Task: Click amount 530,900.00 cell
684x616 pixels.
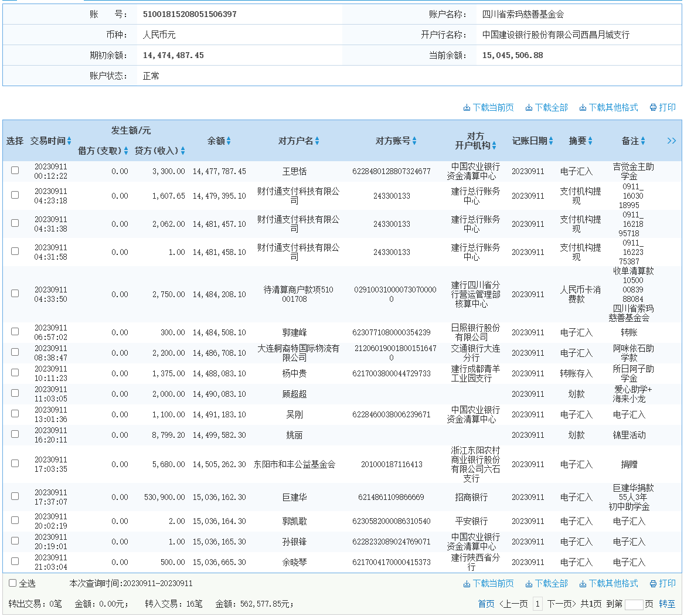Action: pyautogui.click(x=165, y=497)
